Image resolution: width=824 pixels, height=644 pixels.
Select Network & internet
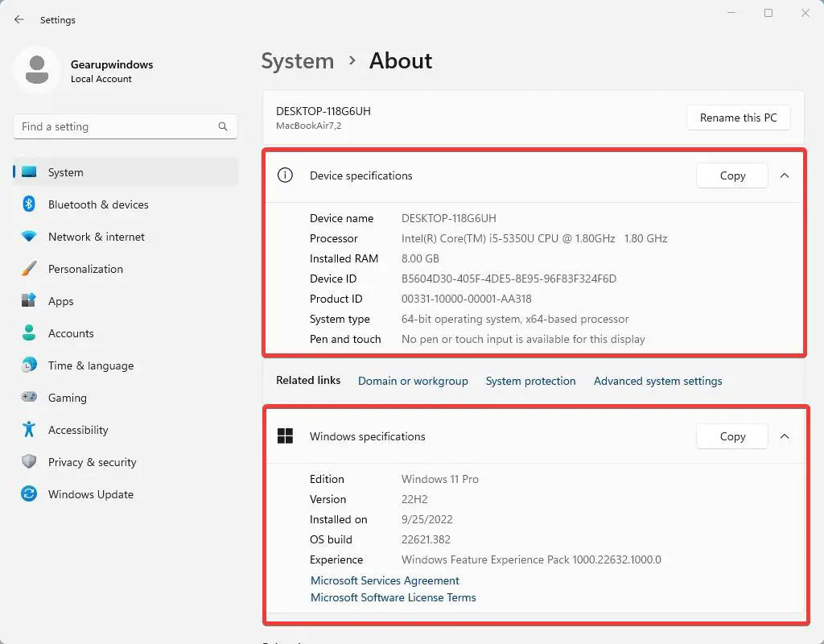pos(126,237)
